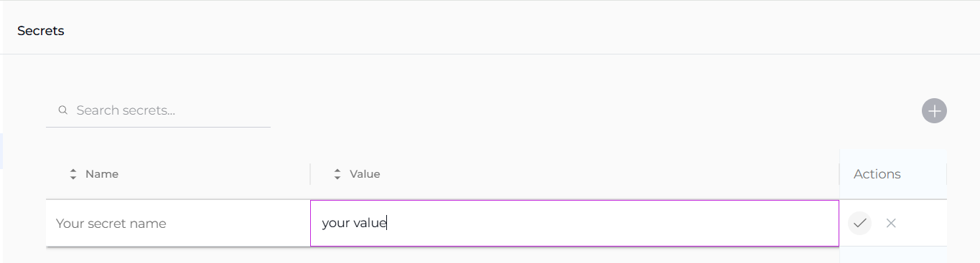Focus the Search secrets field
The height and width of the screenshot is (263, 980).
pyautogui.click(x=158, y=110)
